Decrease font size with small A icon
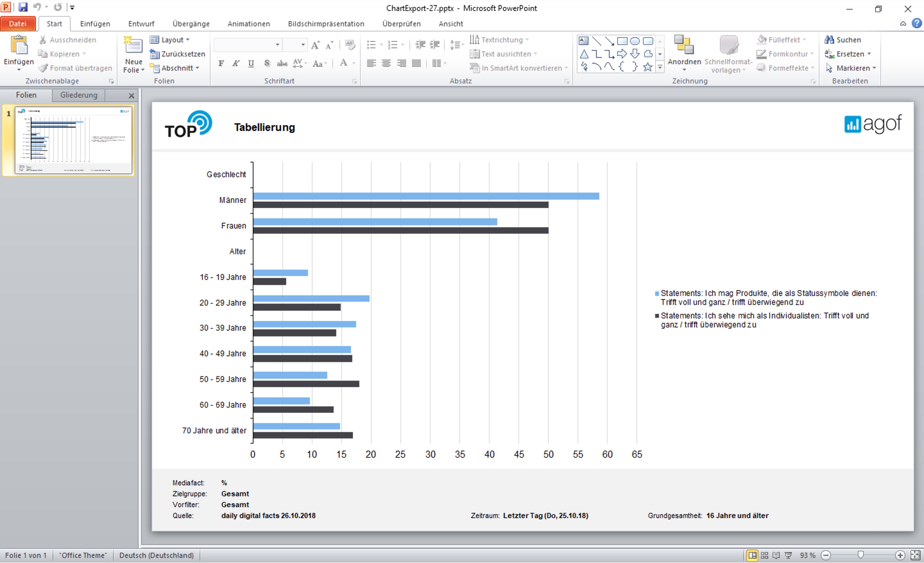924x563 pixels. pyautogui.click(x=329, y=45)
